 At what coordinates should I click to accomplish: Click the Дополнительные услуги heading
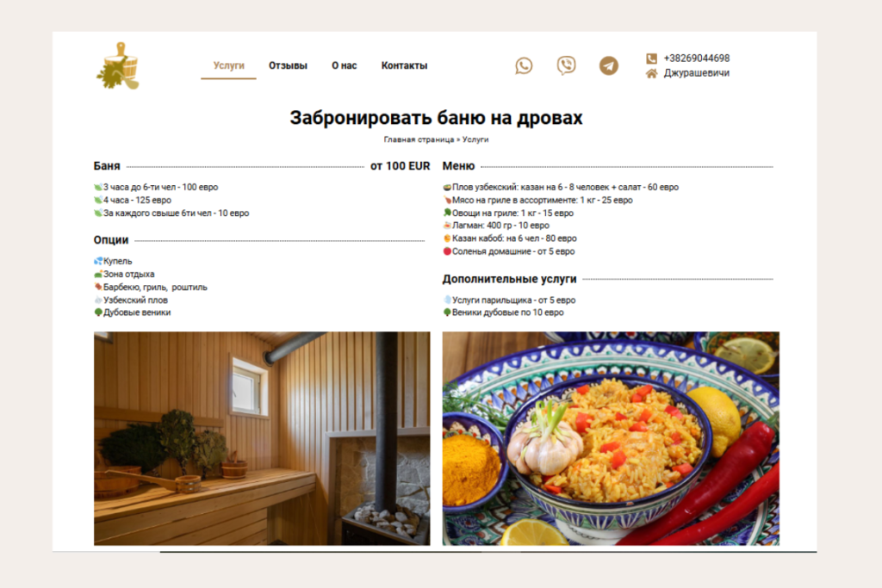pos(509,279)
